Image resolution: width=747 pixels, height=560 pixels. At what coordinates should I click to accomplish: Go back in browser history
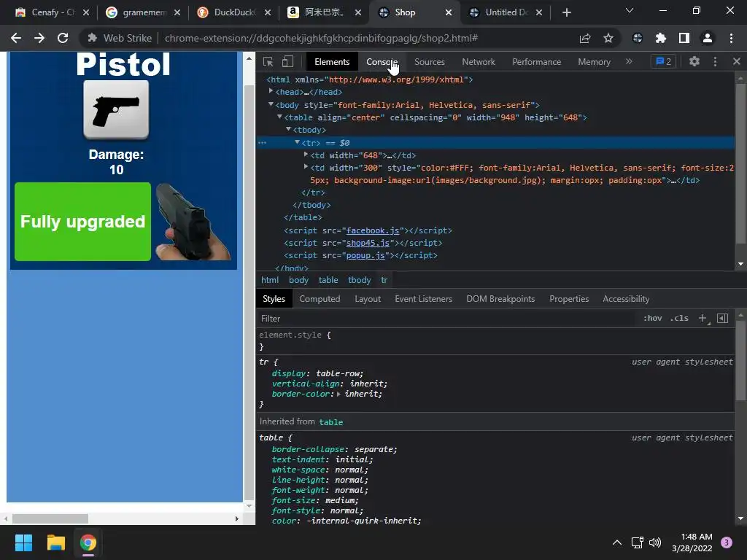coord(16,38)
